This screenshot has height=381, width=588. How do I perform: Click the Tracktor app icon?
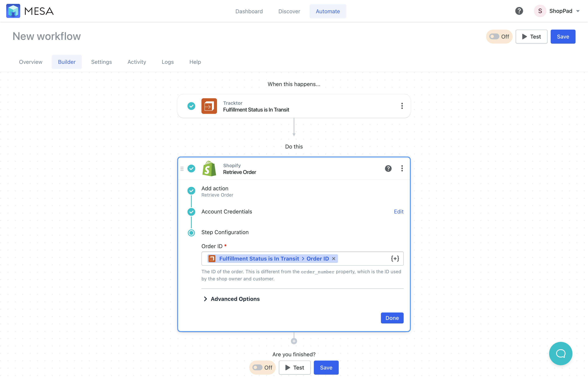(x=209, y=106)
